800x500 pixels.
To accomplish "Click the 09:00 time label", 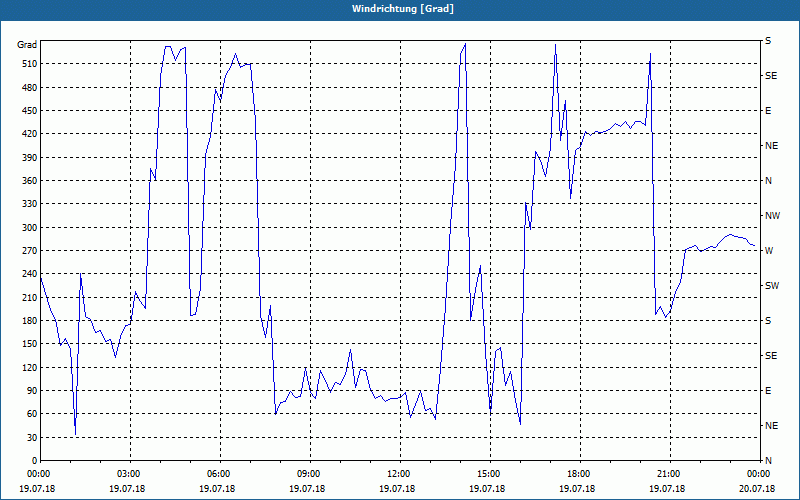I will point(310,474).
